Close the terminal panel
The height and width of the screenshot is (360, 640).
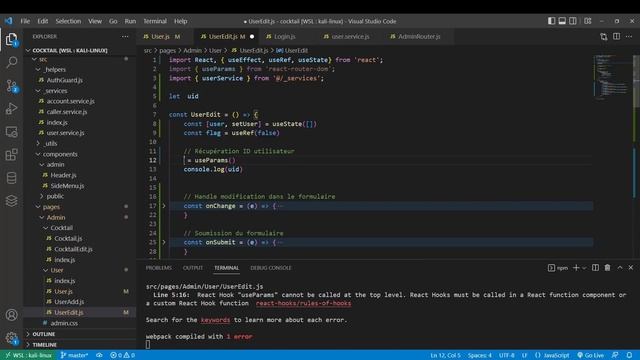[x=631, y=268]
